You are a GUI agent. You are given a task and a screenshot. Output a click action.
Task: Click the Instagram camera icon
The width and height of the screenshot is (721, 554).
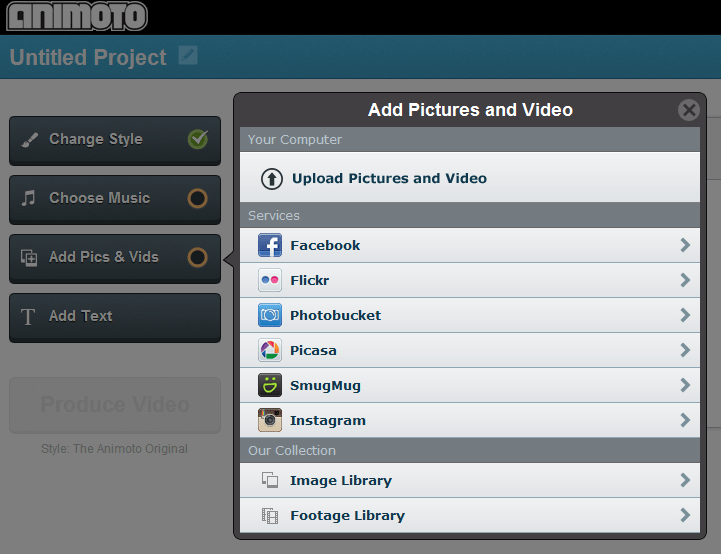270,420
